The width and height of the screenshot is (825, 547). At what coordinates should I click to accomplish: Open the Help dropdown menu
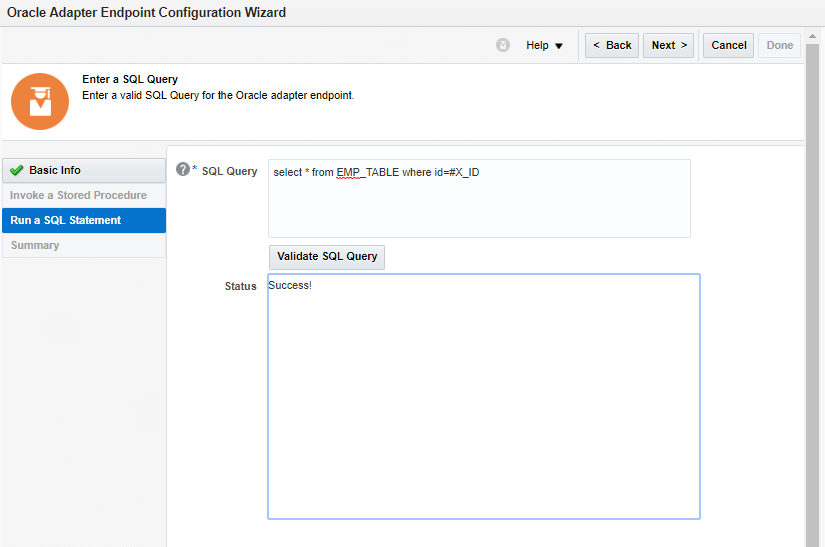click(x=545, y=46)
